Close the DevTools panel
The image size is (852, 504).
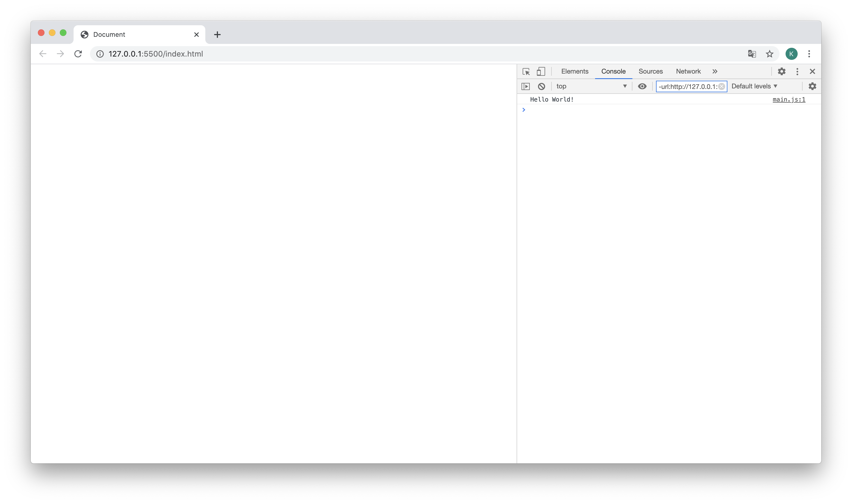tap(812, 71)
